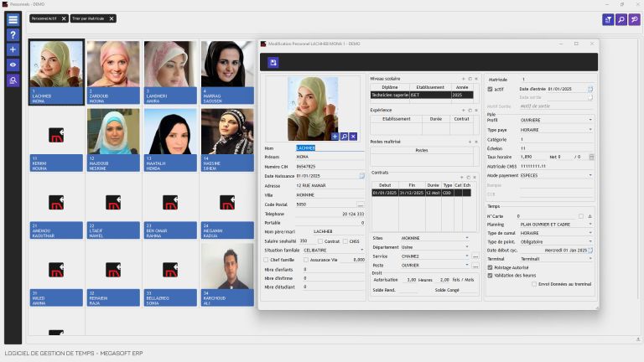Click the person search icon in sidebar
This screenshot has height=362, width=644.
(13, 80)
